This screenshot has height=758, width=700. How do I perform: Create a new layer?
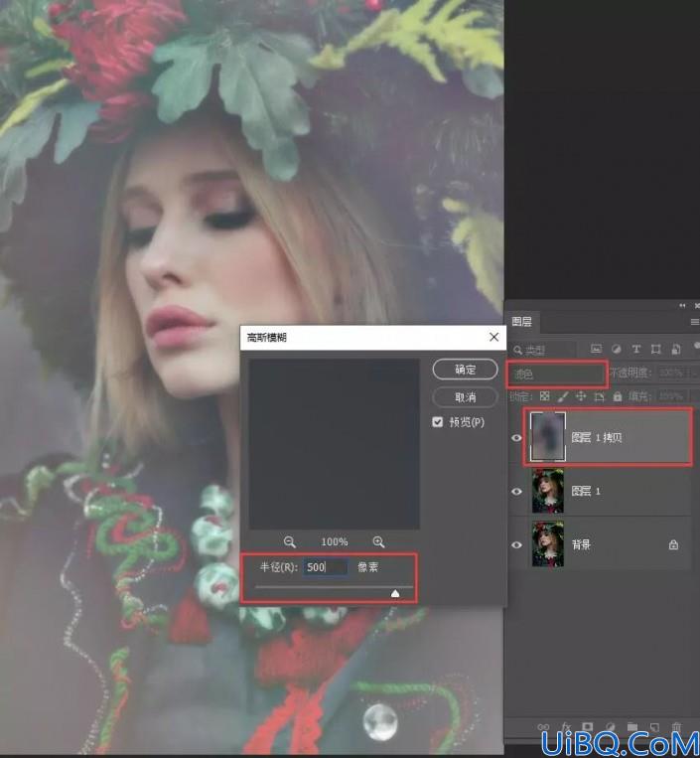pyautogui.click(x=654, y=726)
